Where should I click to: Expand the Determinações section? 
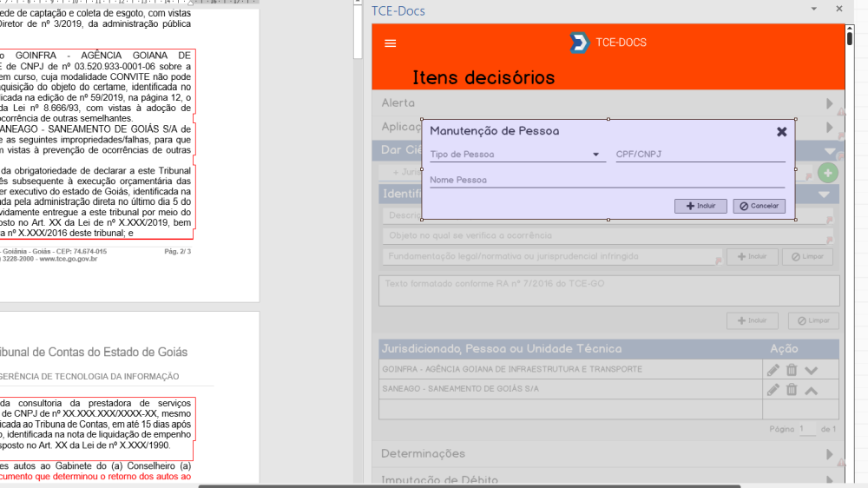(831, 454)
